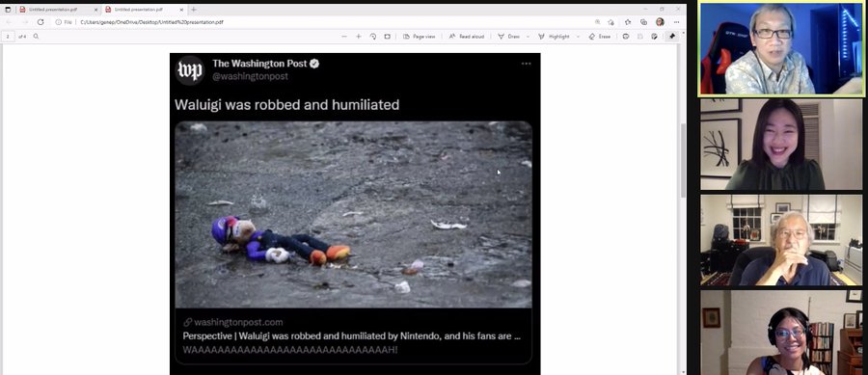The width and height of the screenshot is (868, 375).
Task: Zoom in the PDF with plus
Action: (358, 37)
